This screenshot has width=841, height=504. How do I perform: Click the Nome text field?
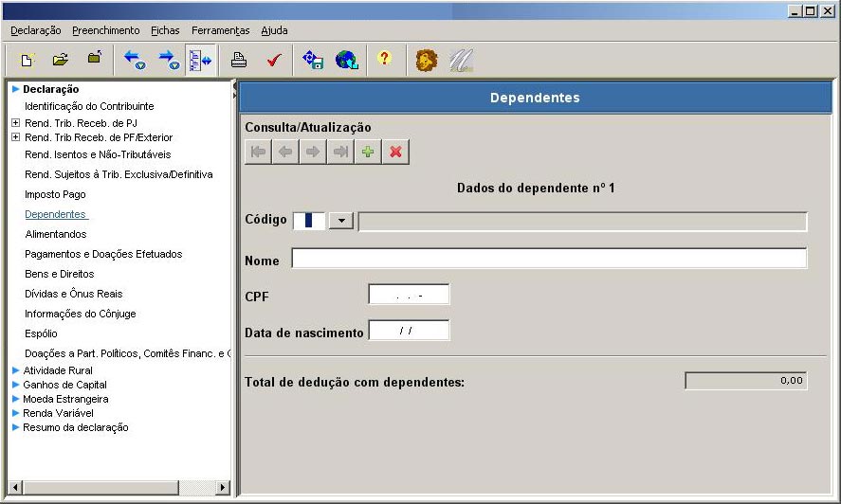549,259
